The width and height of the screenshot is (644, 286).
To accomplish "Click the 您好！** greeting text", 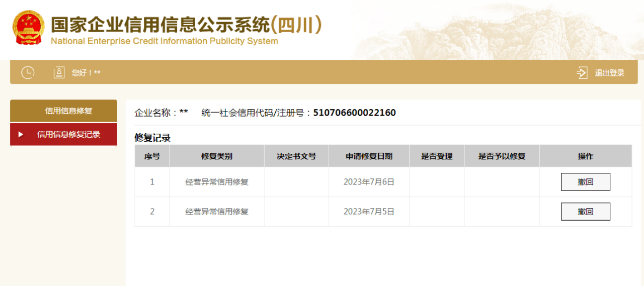I will [x=86, y=73].
